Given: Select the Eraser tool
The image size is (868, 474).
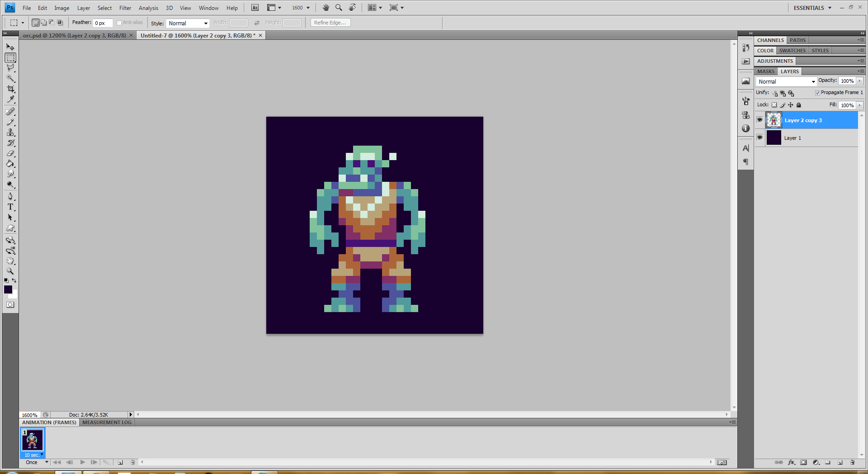Looking at the screenshot, I should [10, 154].
